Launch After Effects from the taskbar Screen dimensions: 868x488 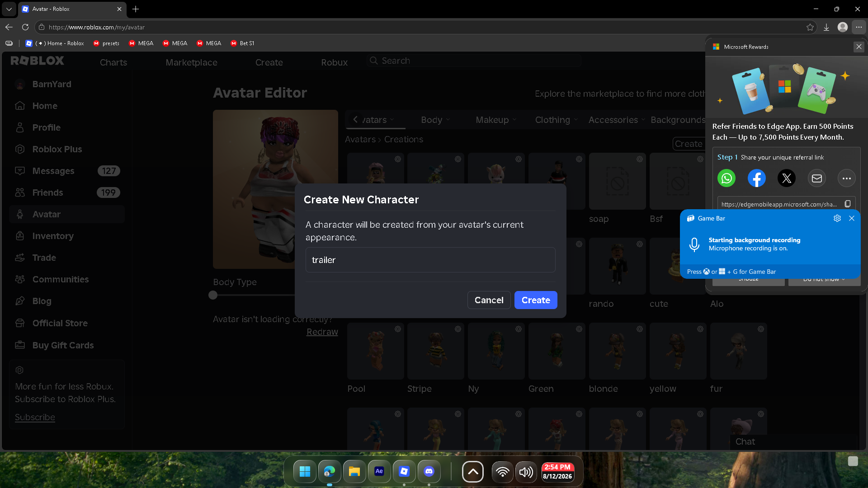pos(379,472)
